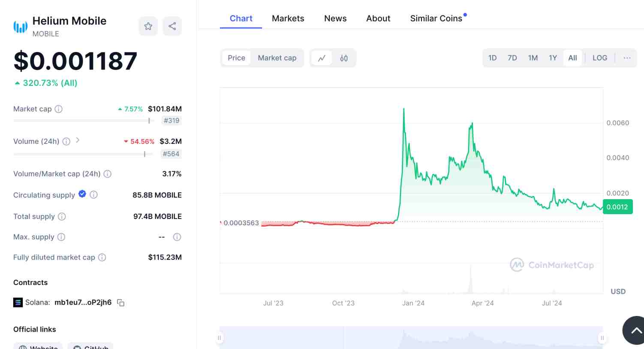Click the left range-selector handle
Viewport: 644px width, 349px height.
219,338
